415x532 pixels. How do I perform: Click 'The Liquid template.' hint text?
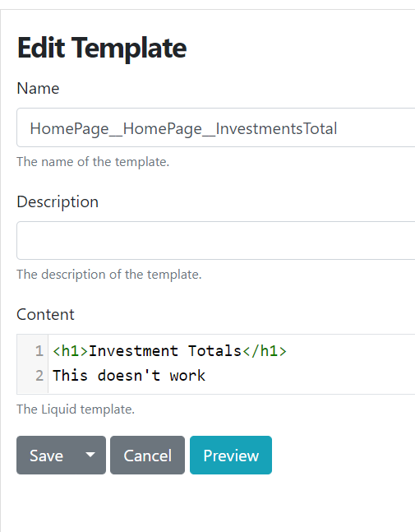[76, 409]
